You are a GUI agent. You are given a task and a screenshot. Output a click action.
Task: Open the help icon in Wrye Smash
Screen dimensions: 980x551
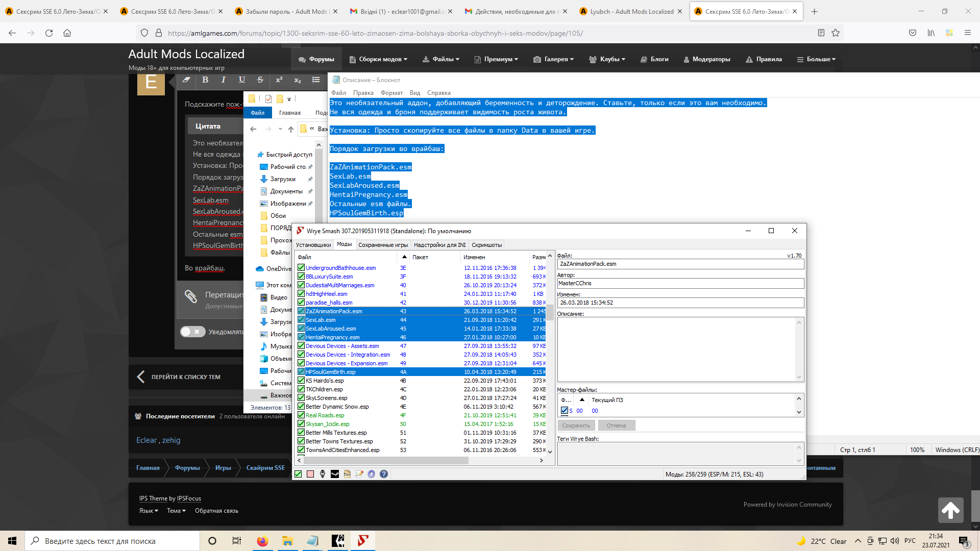point(384,474)
